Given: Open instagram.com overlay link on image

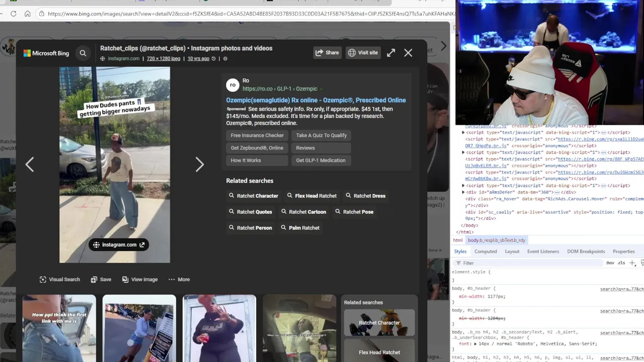Looking at the screenshot, I should point(119,245).
